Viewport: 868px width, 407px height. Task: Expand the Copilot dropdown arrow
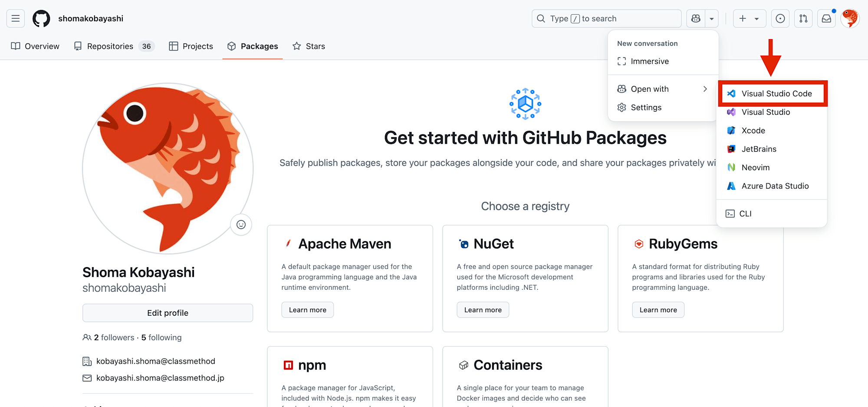[712, 18]
